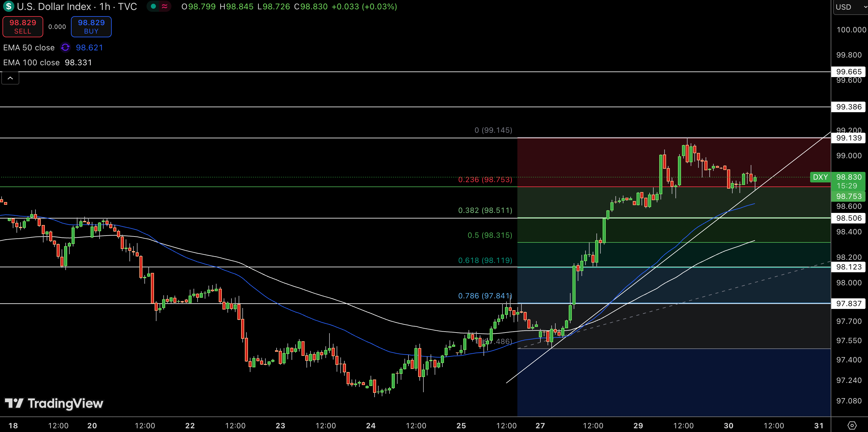This screenshot has width=868, height=432.
Task: Click the green market status dot
Action: [x=153, y=7]
